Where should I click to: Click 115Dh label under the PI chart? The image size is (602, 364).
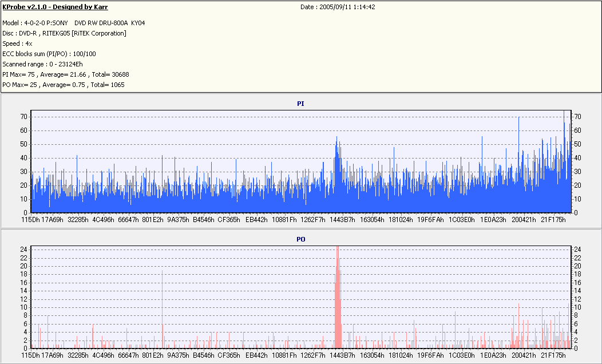30,220
